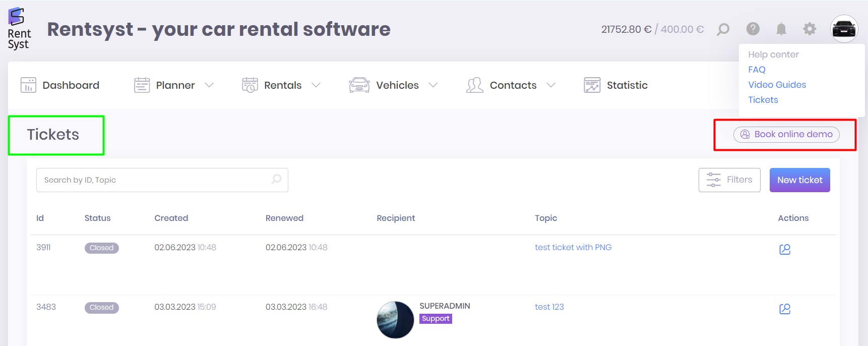Click the car profile avatar
The height and width of the screenshot is (346, 868).
point(843,29)
